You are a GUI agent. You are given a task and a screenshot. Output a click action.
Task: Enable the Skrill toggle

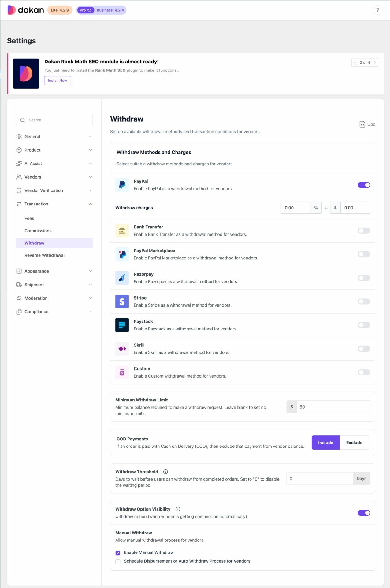point(364,349)
